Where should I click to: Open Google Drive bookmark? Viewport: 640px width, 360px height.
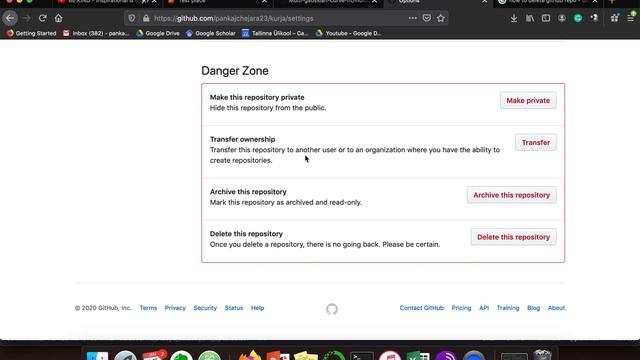158,33
